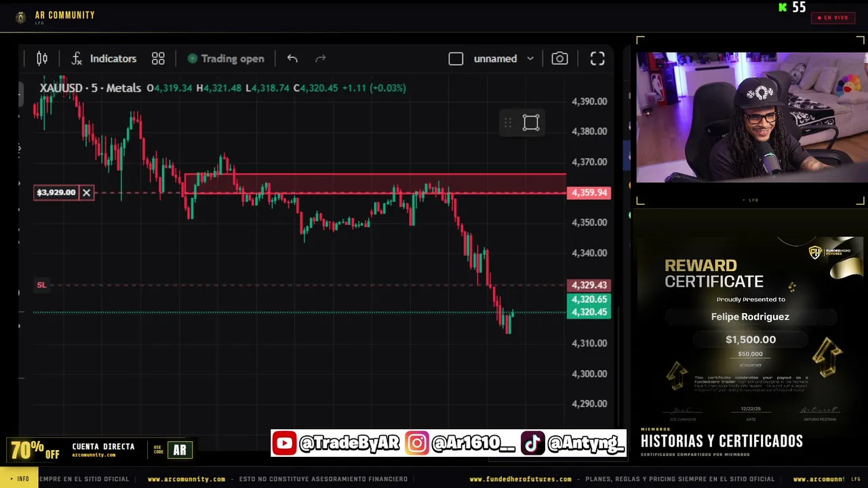
Task: Click the streamer webcam thumbnail
Action: 751,118
